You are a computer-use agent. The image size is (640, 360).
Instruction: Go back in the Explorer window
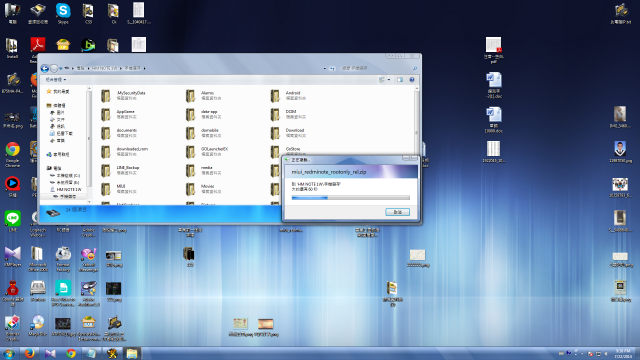click(x=44, y=68)
